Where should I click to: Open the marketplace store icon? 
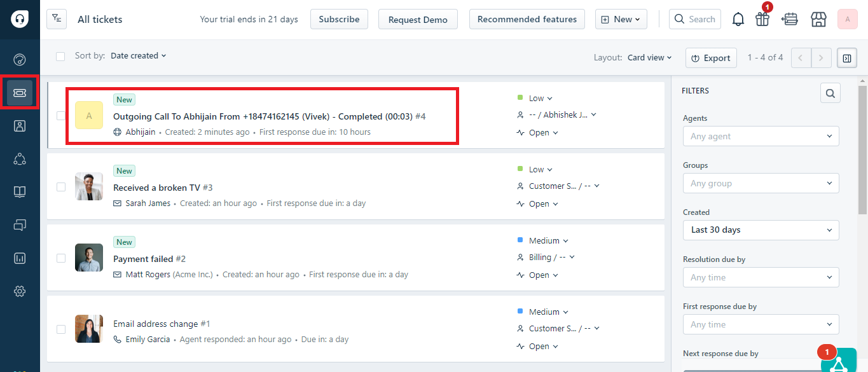(x=818, y=19)
